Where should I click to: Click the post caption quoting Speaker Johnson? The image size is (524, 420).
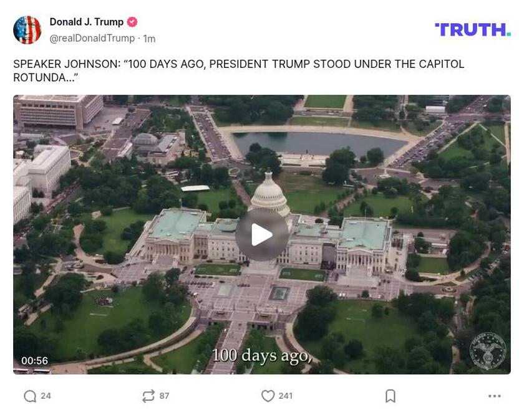[x=239, y=69]
